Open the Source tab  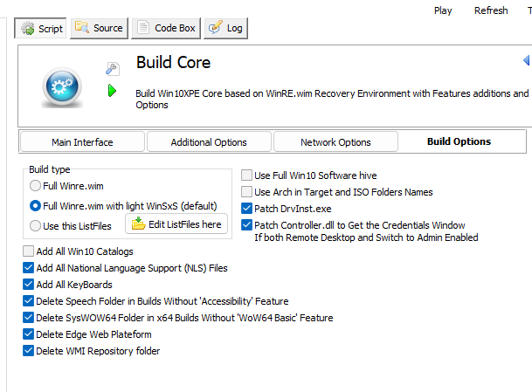click(x=99, y=28)
